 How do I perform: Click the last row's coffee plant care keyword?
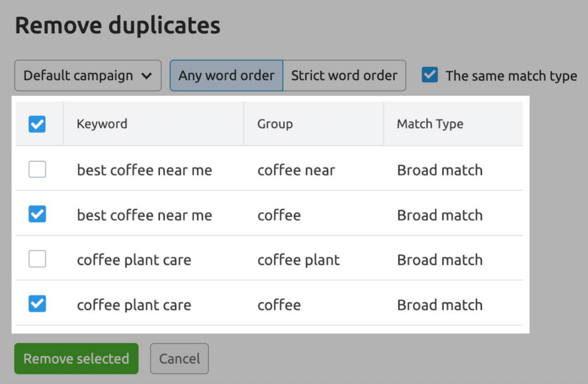(134, 305)
